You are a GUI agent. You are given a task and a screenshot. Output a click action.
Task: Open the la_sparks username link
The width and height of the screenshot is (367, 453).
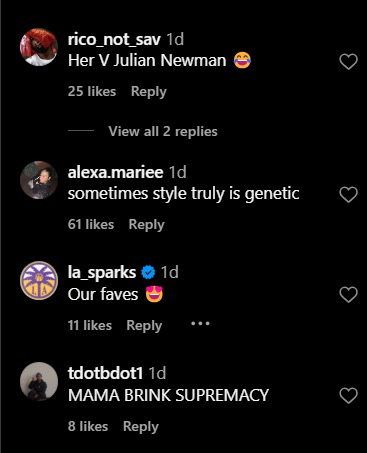click(102, 273)
